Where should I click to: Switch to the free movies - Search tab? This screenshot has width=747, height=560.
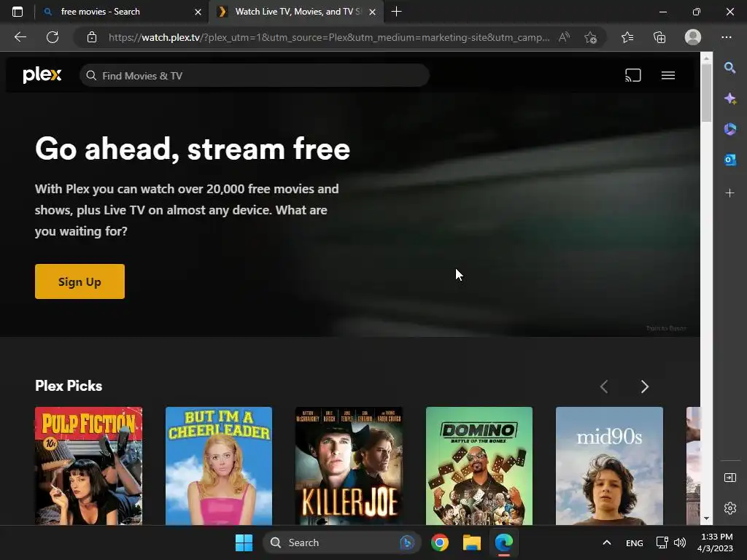pos(122,12)
